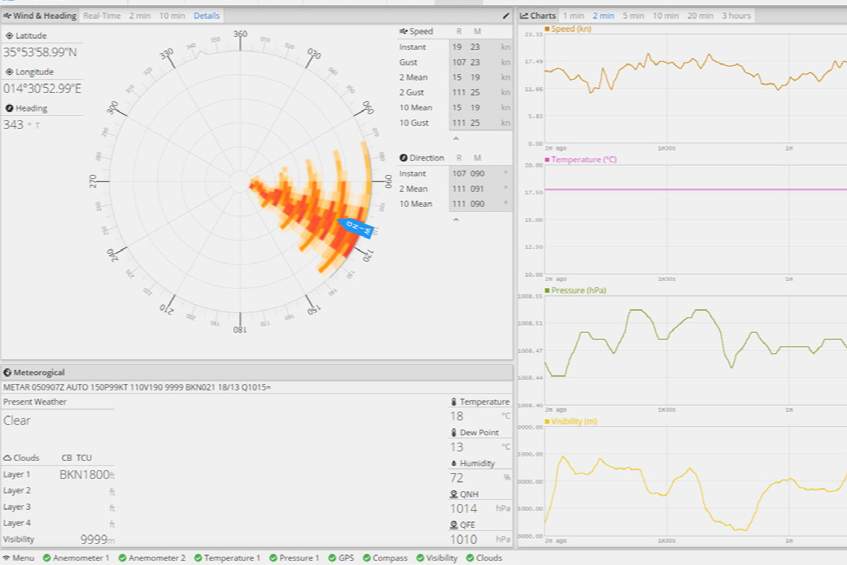The image size is (847, 565).
Task: Toggle the Pressure (hPa) chart legend
Action: tap(577, 290)
